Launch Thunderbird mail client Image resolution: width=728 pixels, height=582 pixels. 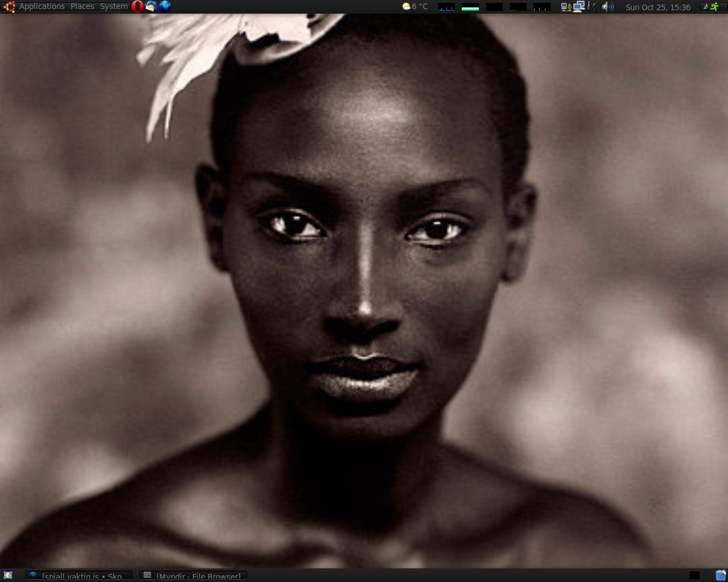pos(151,7)
